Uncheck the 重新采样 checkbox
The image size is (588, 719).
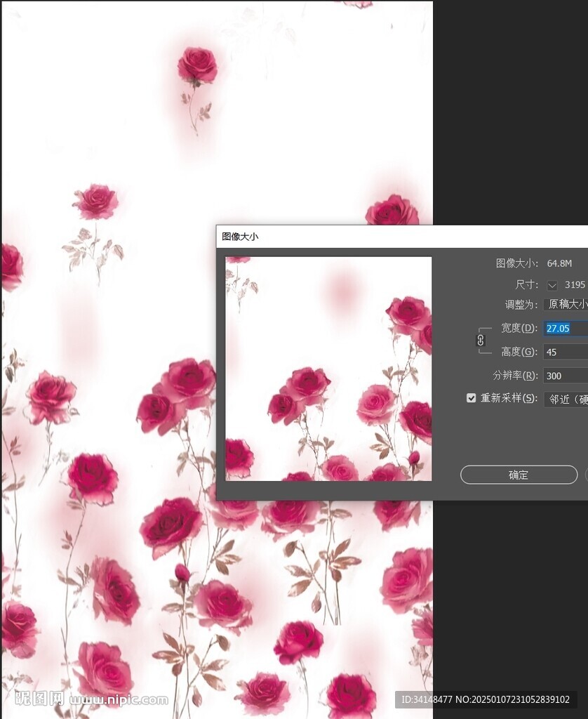pos(472,398)
